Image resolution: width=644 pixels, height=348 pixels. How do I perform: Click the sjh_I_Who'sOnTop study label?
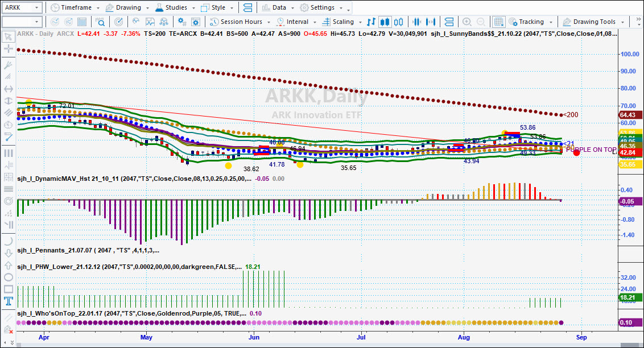[x=131, y=313]
